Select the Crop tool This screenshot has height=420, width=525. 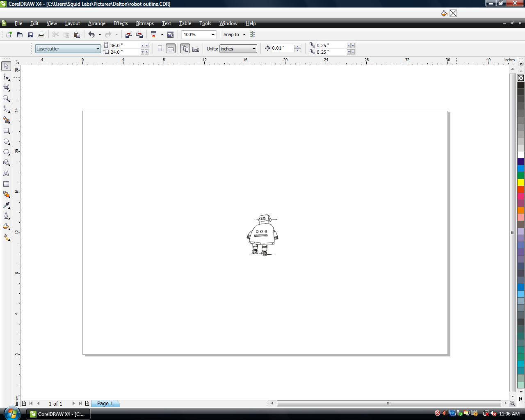click(6, 88)
